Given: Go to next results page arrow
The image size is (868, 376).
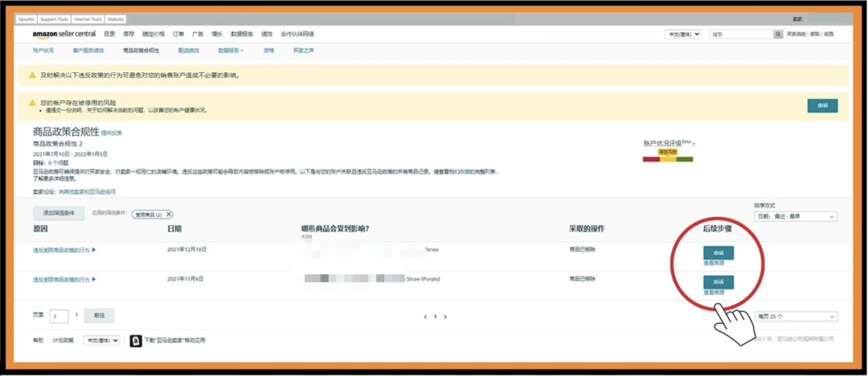Looking at the screenshot, I should [445, 317].
